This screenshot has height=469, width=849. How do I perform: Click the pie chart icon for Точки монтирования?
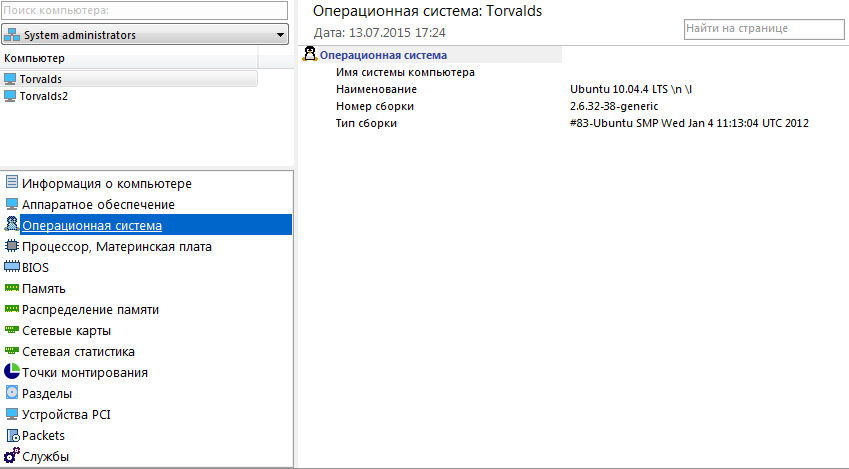11,371
